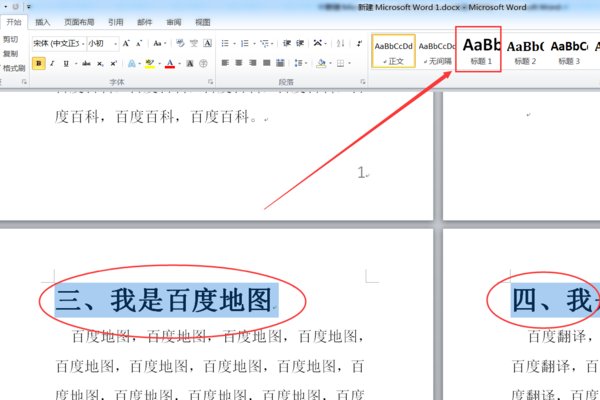Switch to the 引用 tab

116,22
